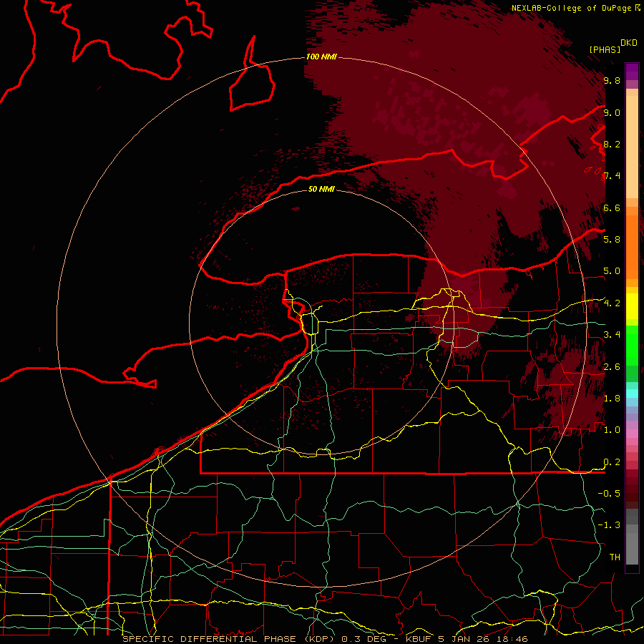Click the 0.2 legend value
Screen dimensions: 644x644
click(612, 462)
